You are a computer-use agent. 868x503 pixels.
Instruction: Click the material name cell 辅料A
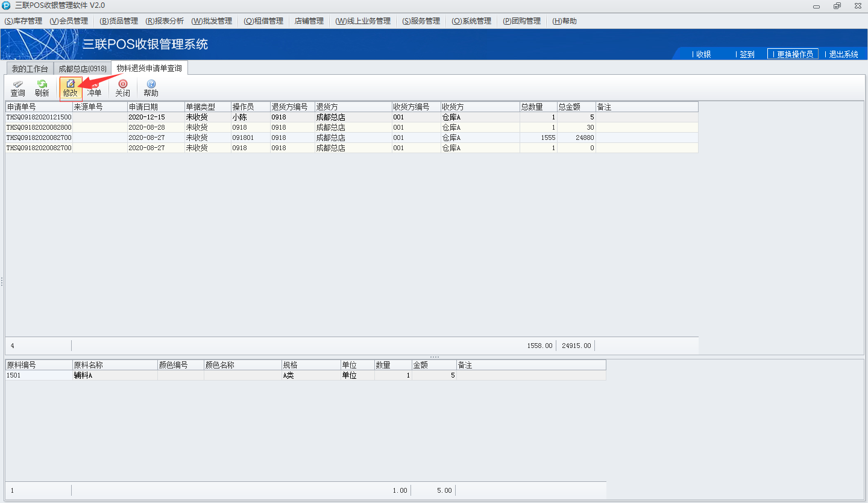click(115, 375)
